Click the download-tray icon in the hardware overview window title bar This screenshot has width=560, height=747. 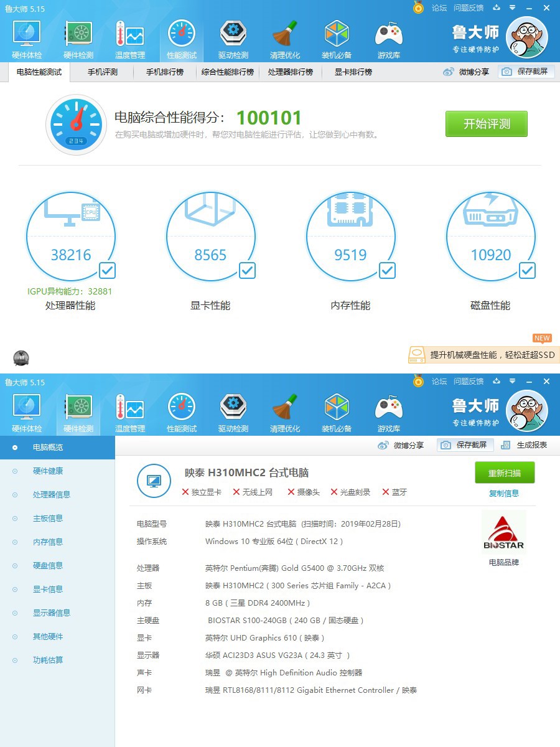point(497,381)
